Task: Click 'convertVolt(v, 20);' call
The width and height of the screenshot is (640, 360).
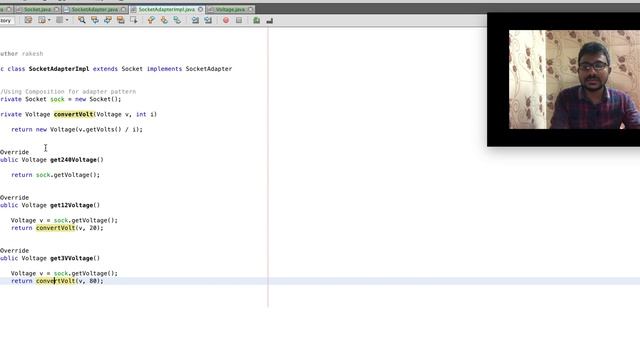Action: (69, 228)
